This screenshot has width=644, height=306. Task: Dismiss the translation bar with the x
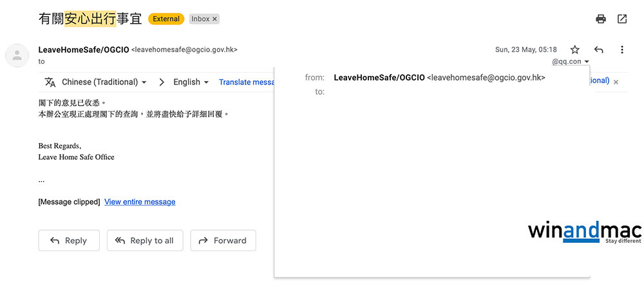coord(616,82)
